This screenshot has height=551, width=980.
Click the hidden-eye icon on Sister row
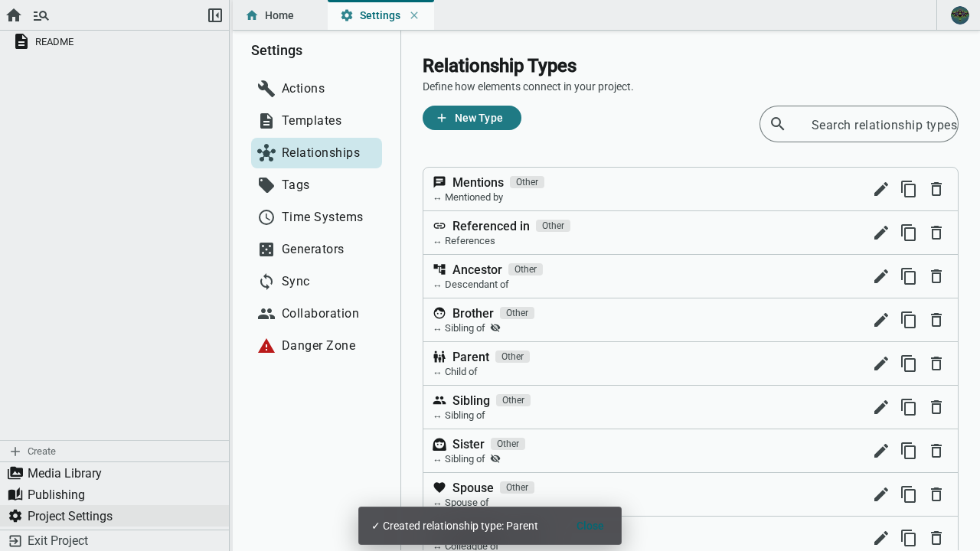(x=495, y=458)
